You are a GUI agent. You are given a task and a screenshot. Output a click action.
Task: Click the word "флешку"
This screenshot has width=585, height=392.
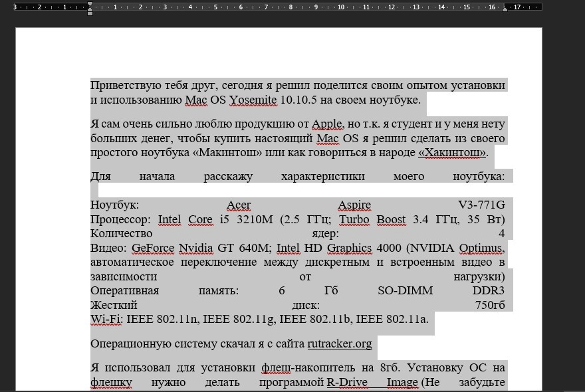[x=111, y=382]
